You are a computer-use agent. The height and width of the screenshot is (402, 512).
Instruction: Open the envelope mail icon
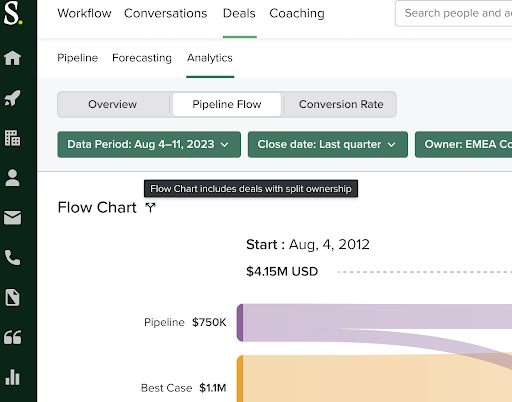(x=12, y=218)
